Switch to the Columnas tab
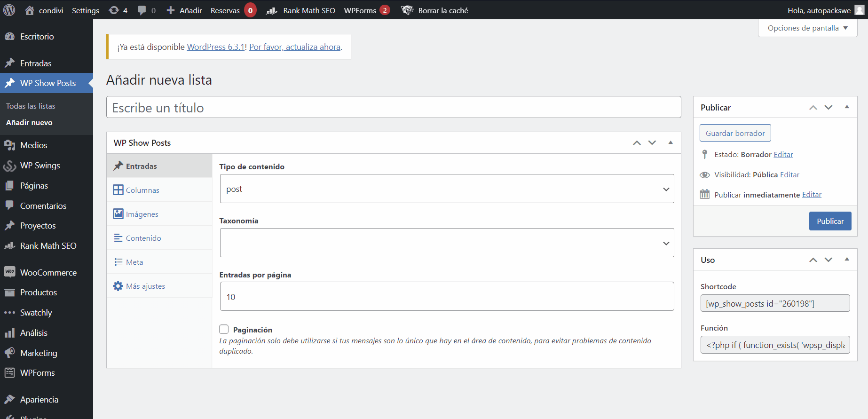This screenshot has width=868, height=419. [142, 190]
